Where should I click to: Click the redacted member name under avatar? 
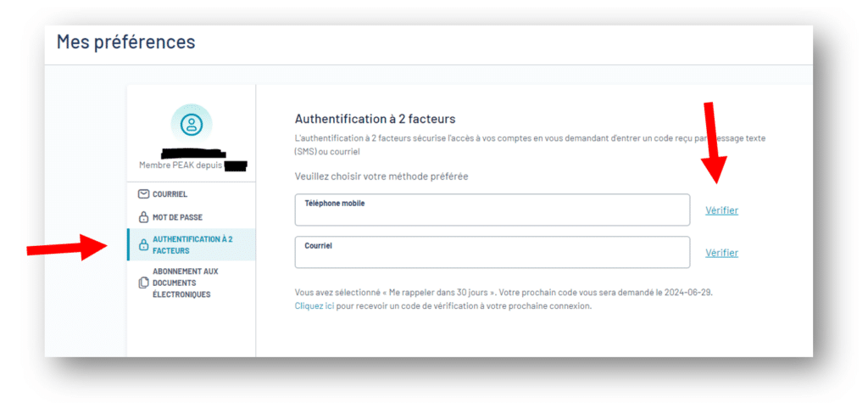pyautogui.click(x=194, y=153)
